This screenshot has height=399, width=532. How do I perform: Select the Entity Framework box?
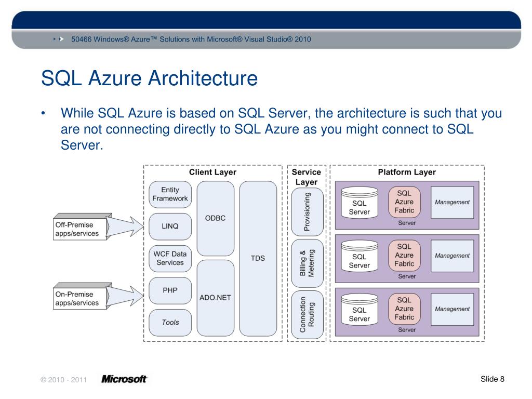tap(170, 194)
